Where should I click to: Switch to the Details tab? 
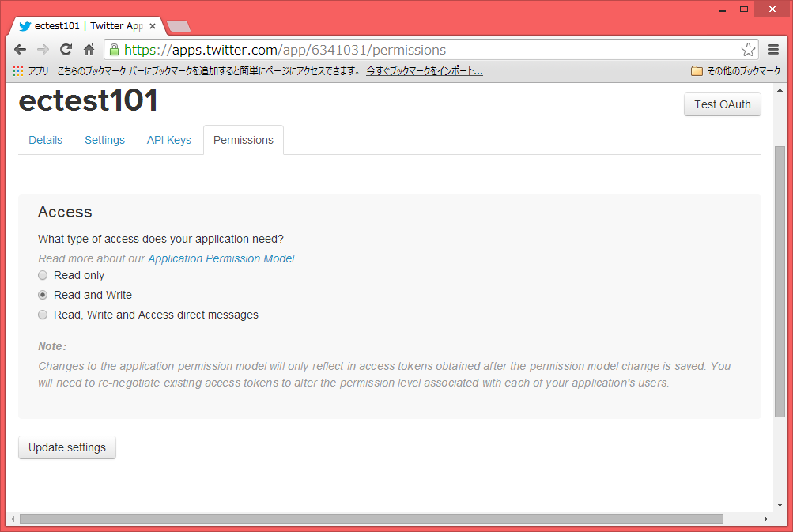pos(46,140)
